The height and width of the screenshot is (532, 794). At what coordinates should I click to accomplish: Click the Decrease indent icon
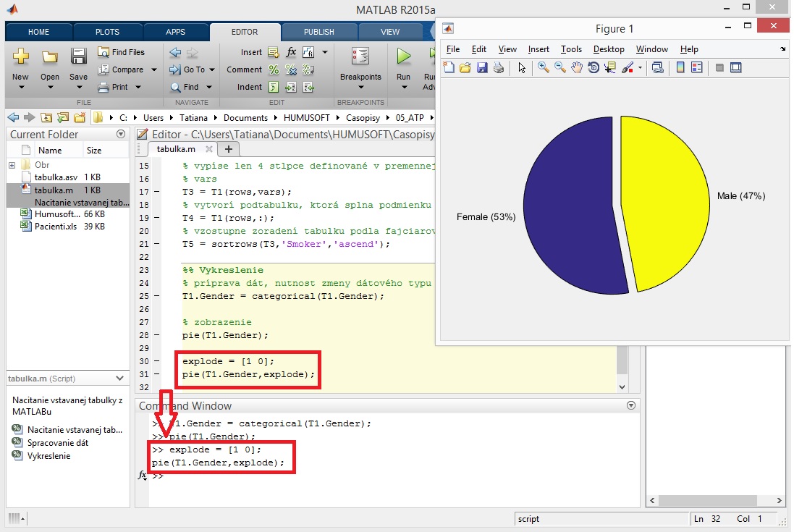click(308, 87)
